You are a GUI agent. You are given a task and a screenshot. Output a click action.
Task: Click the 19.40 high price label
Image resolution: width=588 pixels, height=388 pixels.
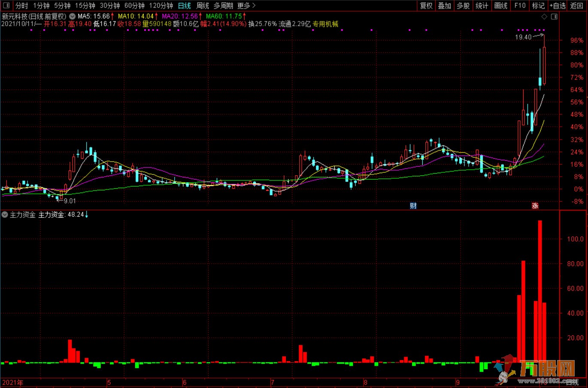click(523, 37)
